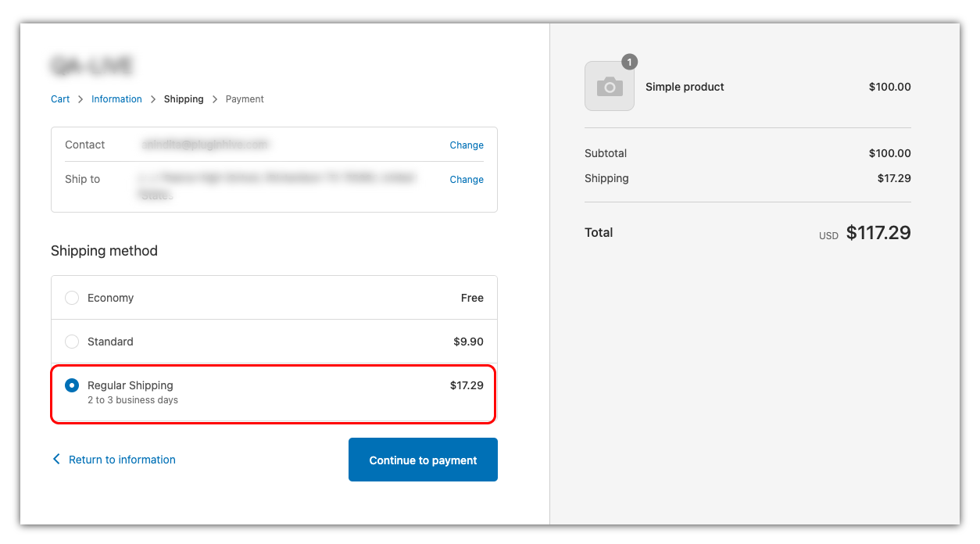Select the Regular Shipping radio button
The image size is (980, 544).
(x=72, y=385)
